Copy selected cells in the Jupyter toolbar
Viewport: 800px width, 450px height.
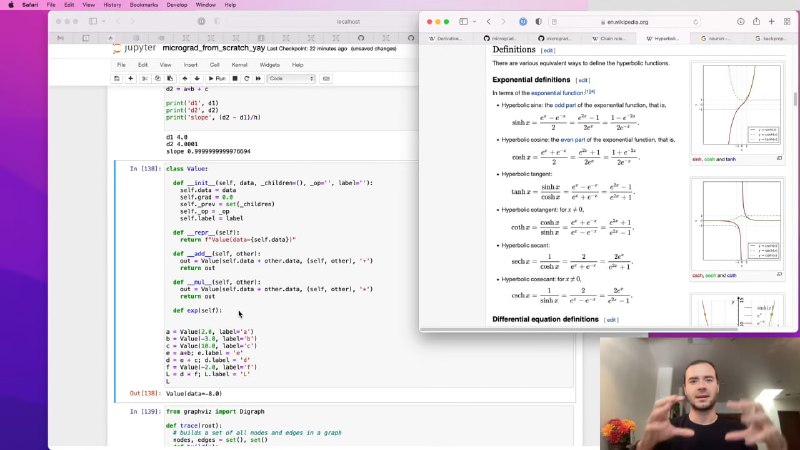tap(158, 79)
